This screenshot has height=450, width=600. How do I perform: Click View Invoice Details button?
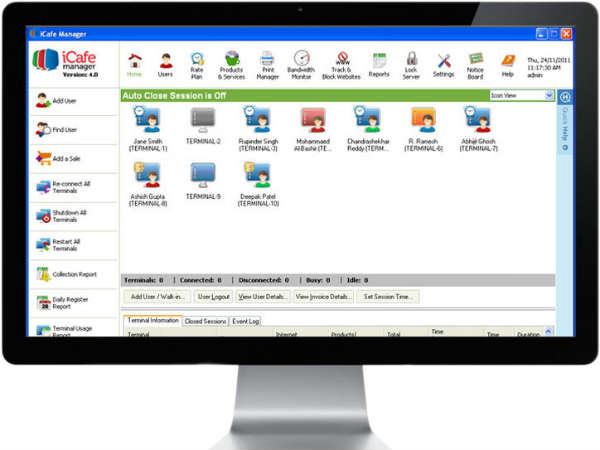click(323, 297)
